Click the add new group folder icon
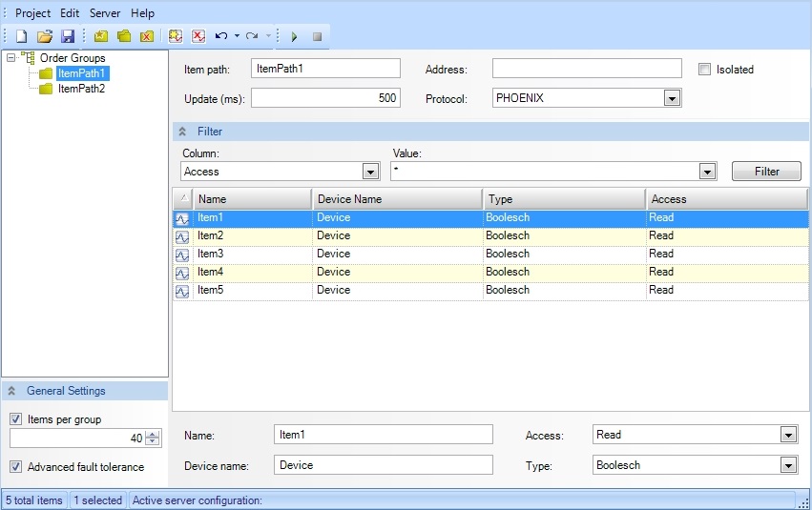The image size is (812, 510). coord(102,36)
